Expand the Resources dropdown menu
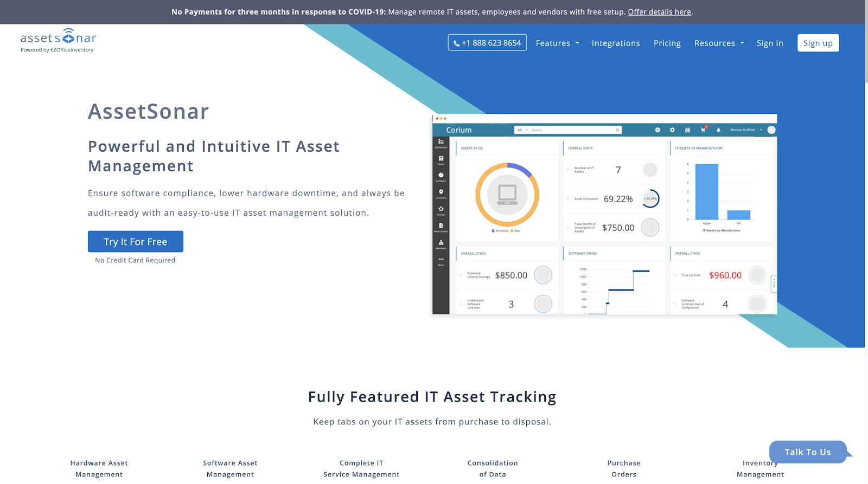 coord(719,43)
